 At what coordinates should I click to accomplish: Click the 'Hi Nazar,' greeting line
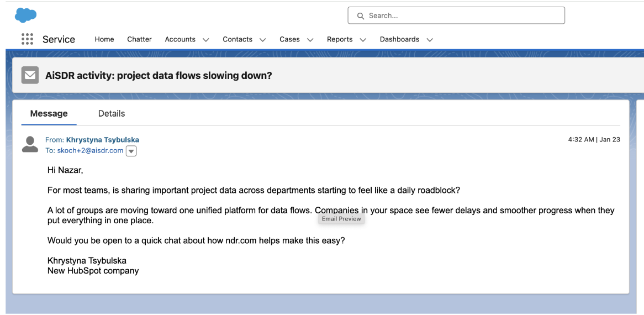click(65, 170)
